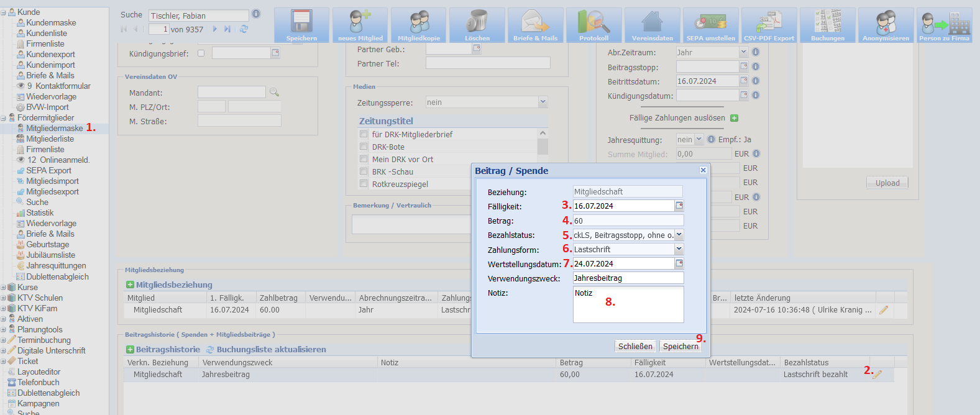Collapse the Fördermitglieder tree node
This screenshot has width=980, height=415.
(x=3, y=118)
